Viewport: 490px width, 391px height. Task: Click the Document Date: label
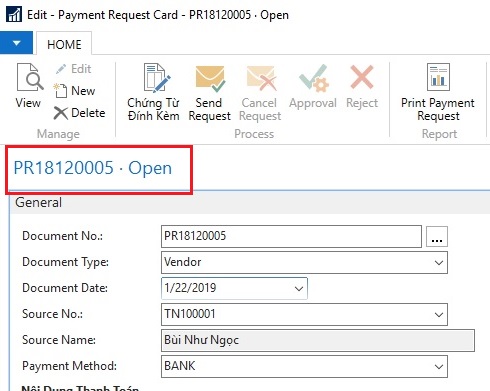pos(65,288)
